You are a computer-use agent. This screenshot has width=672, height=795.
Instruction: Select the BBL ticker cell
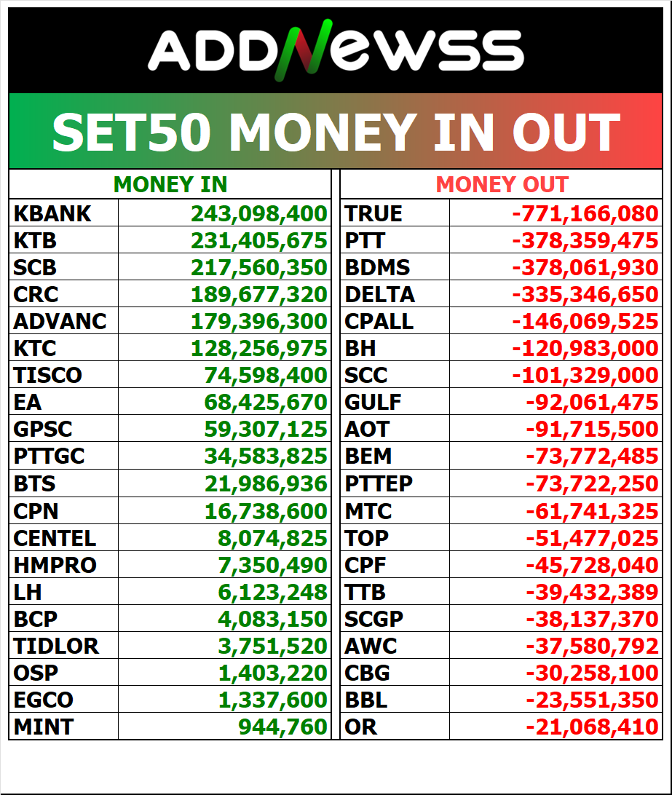[366, 699]
